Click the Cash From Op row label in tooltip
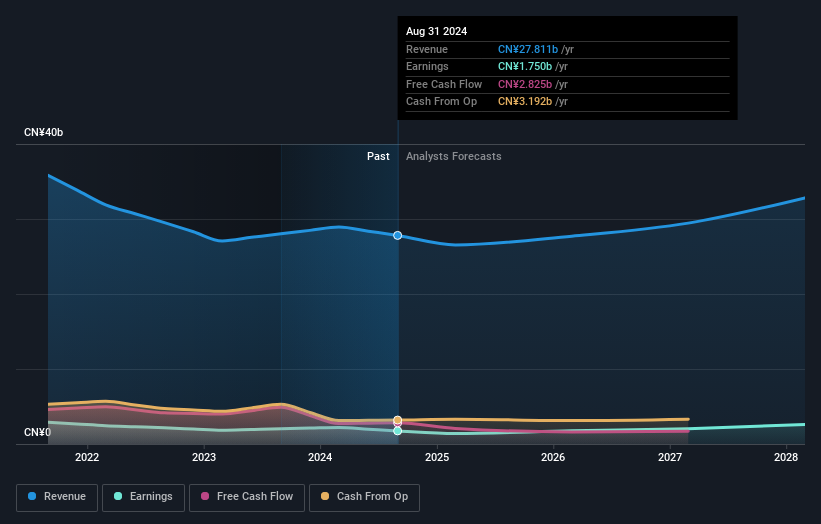The image size is (821, 524). point(441,102)
